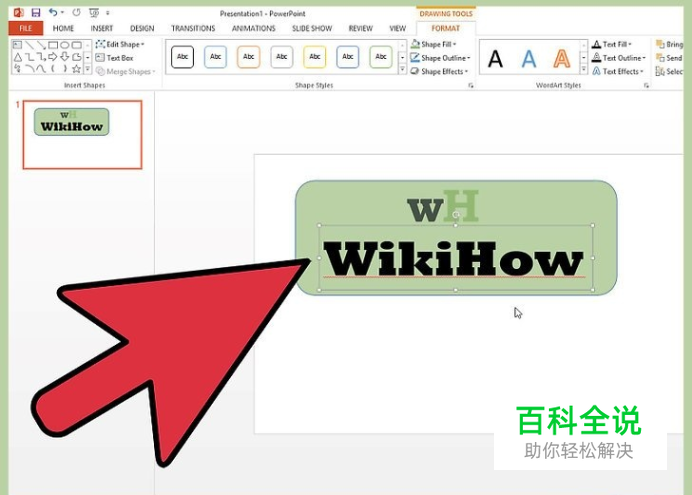Apply the yellow outline Abc shape style
Screen dimensions: 692x495
pos(315,57)
